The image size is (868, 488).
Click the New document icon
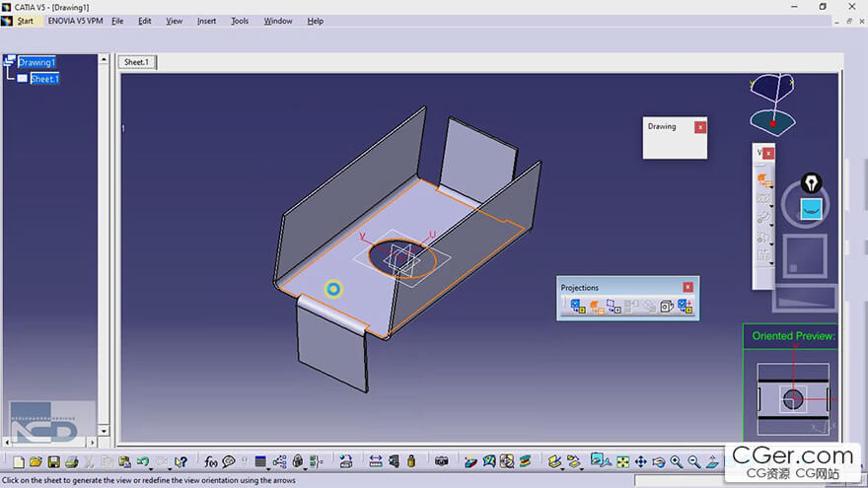click(19, 461)
